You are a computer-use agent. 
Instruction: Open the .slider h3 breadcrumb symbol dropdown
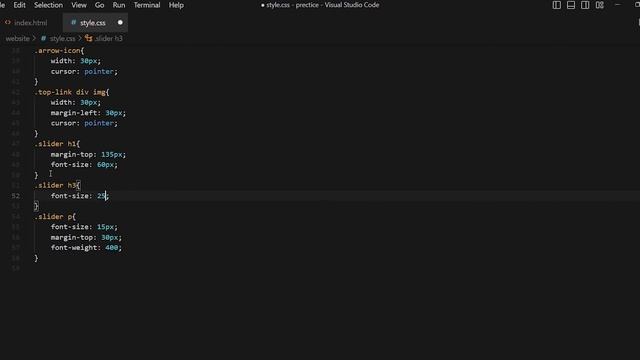click(x=109, y=38)
